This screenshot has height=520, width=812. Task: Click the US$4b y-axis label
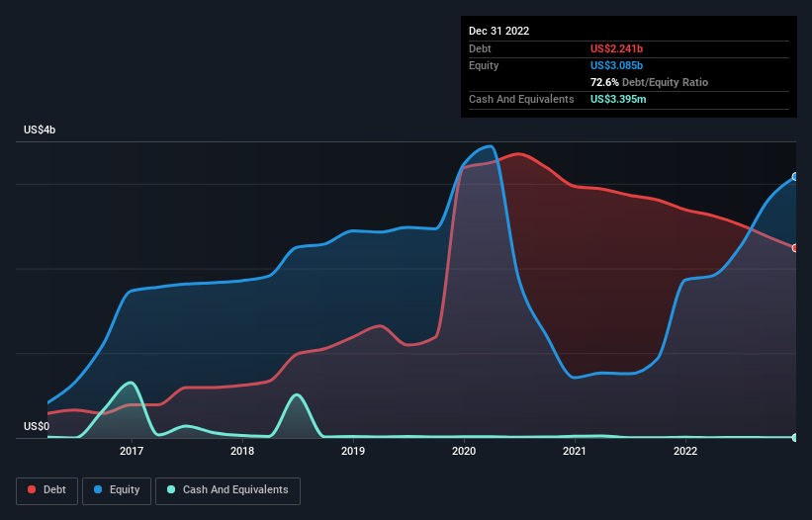(x=40, y=130)
